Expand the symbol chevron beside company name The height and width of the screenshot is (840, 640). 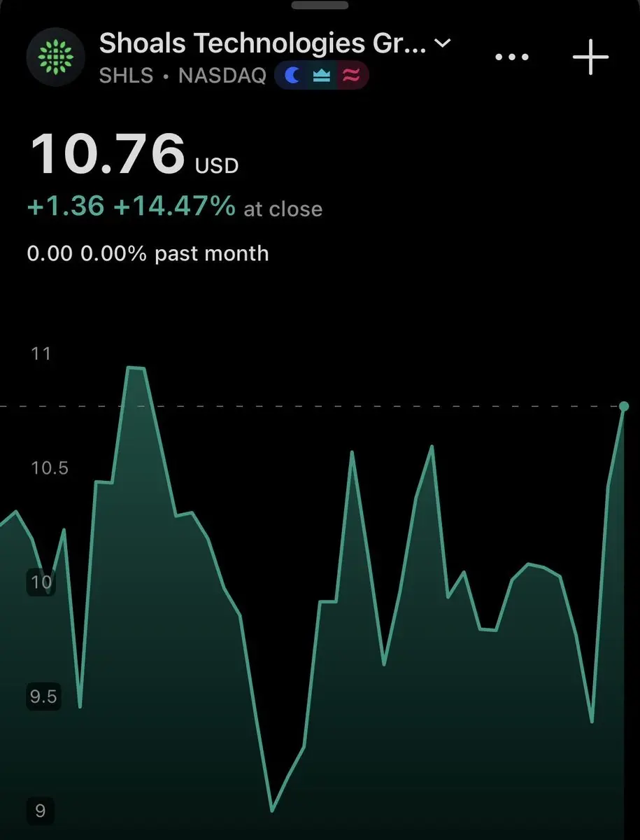442,43
